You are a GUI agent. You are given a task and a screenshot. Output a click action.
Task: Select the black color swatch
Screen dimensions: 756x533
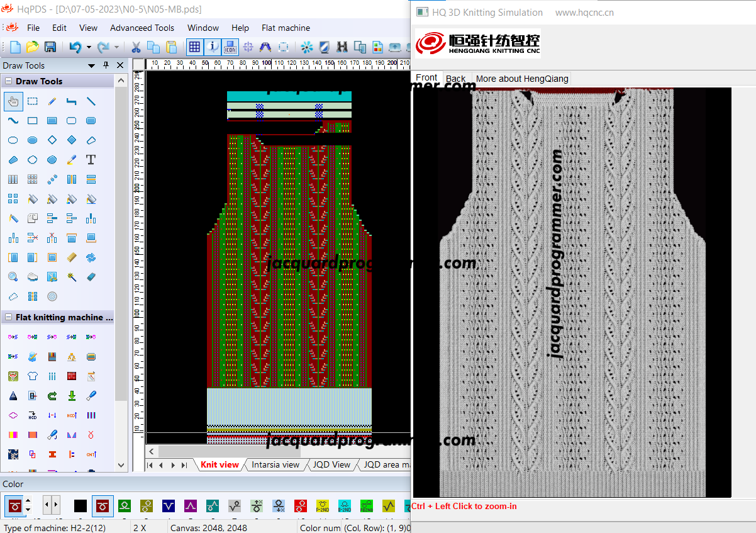click(x=81, y=505)
